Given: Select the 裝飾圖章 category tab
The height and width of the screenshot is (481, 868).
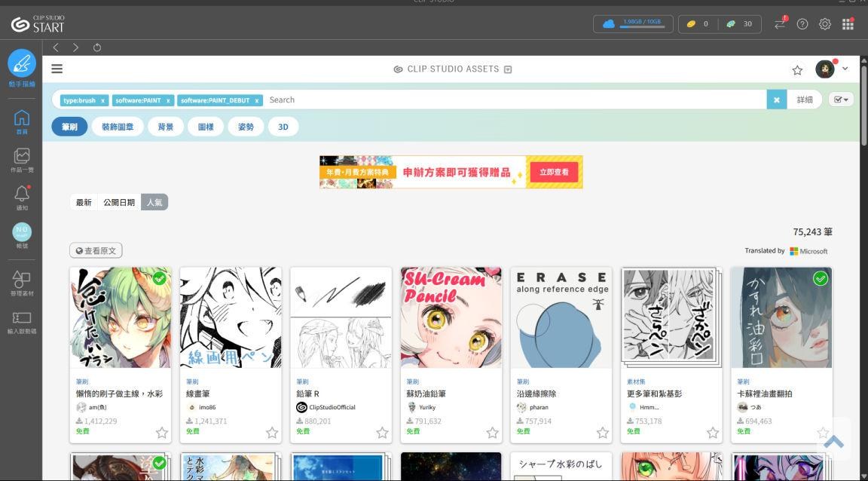Looking at the screenshot, I should (x=118, y=127).
